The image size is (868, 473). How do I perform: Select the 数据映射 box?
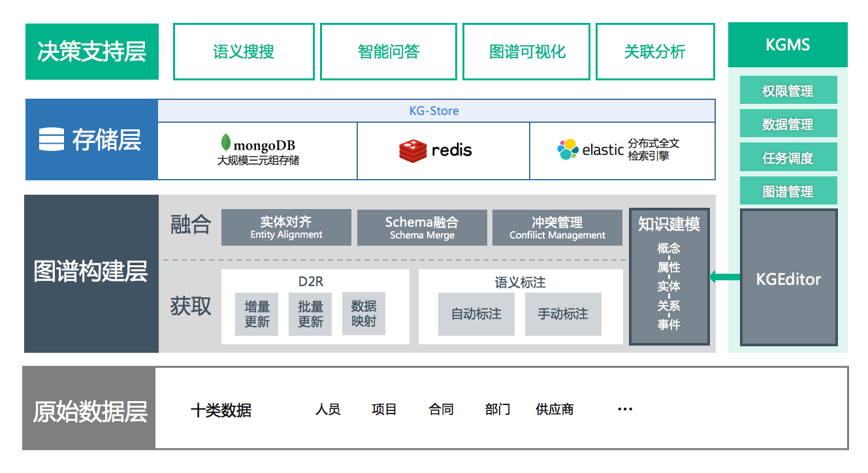[364, 314]
